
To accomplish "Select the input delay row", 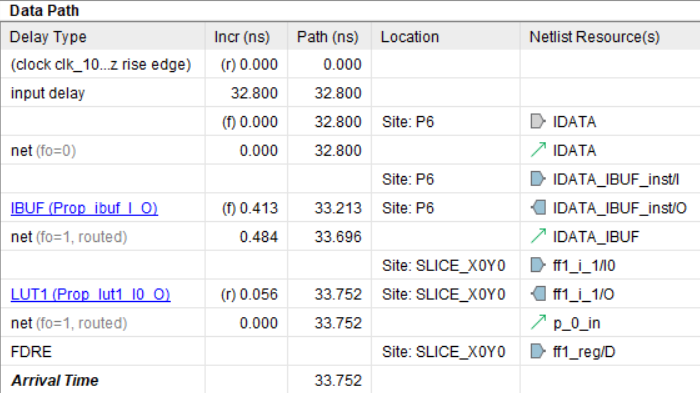I will (350, 93).
